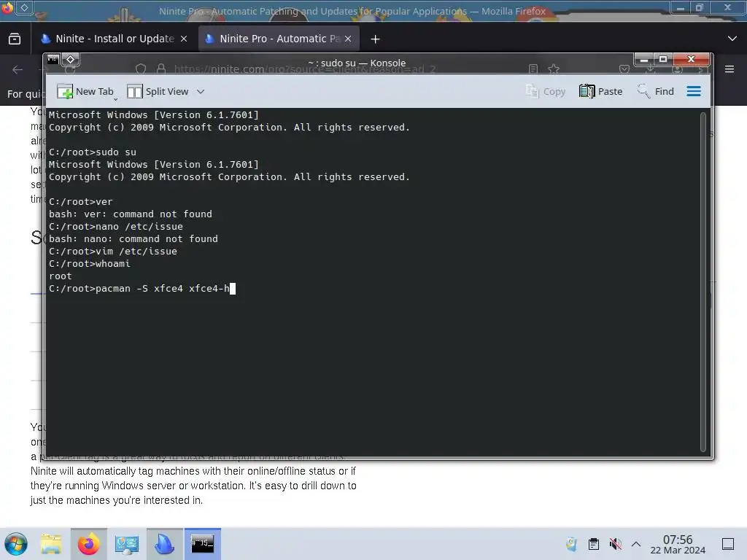Click the Firefox View icon

coord(15,39)
